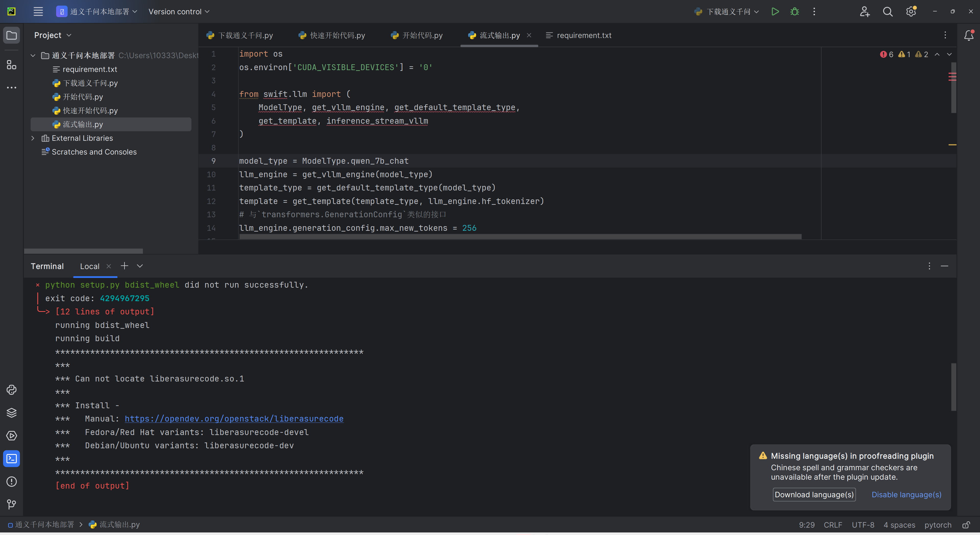The height and width of the screenshot is (535, 980).
Task: Go to next highlighted error
Action: [x=949, y=54]
